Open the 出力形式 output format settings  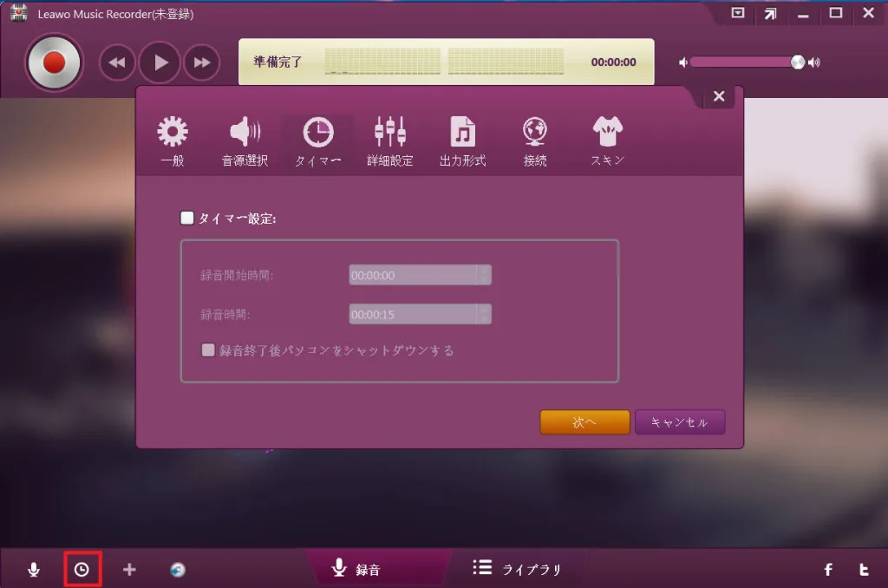462,137
